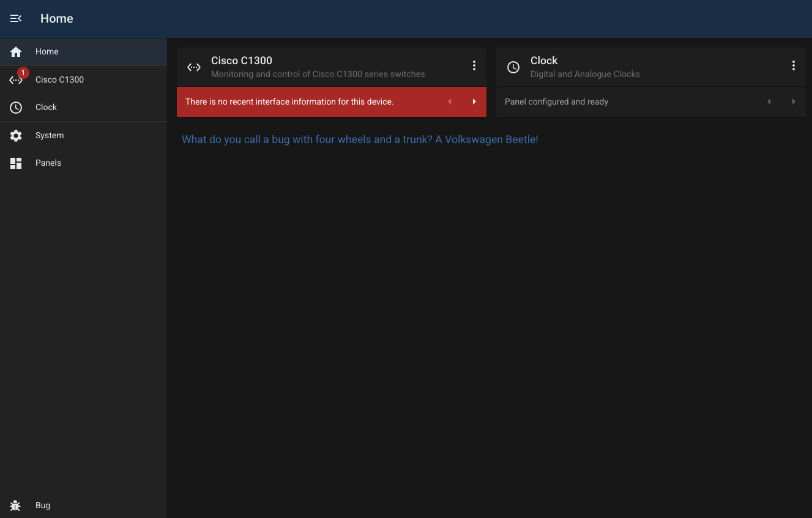
Task: Click the Bug icon at sidebar bottom
Action: click(16, 506)
